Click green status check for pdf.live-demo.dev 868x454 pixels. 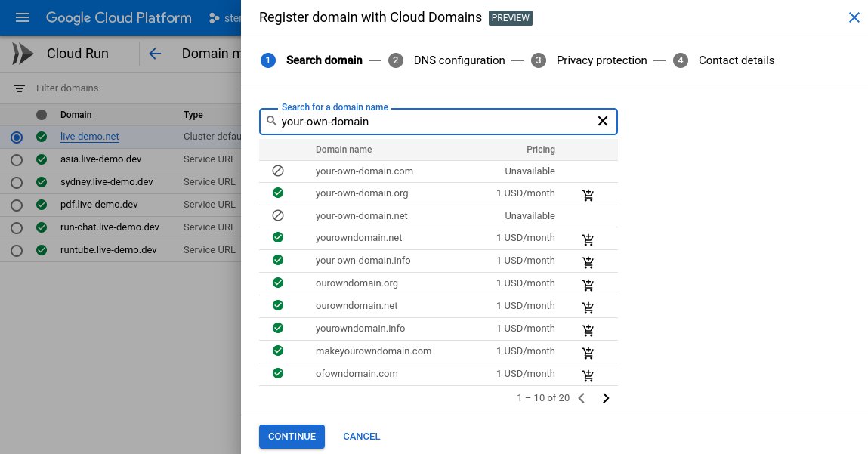point(42,205)
